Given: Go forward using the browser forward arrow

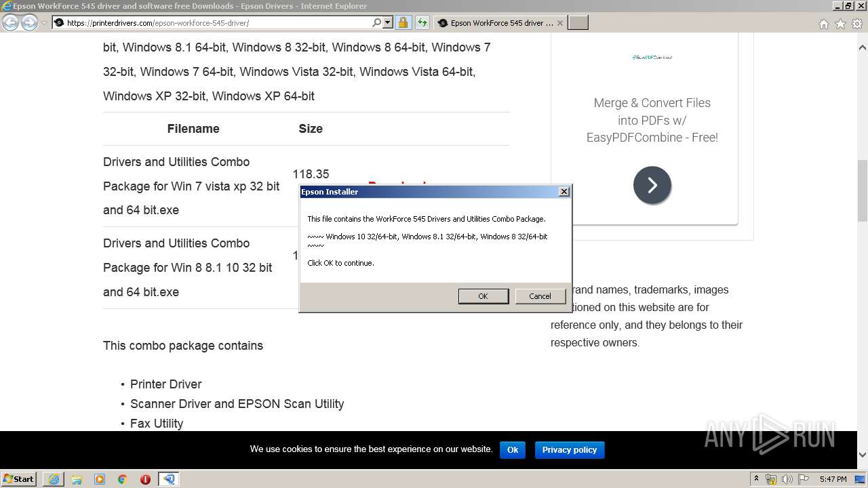Looking at the screenshot, I should [x=29, y=22].
